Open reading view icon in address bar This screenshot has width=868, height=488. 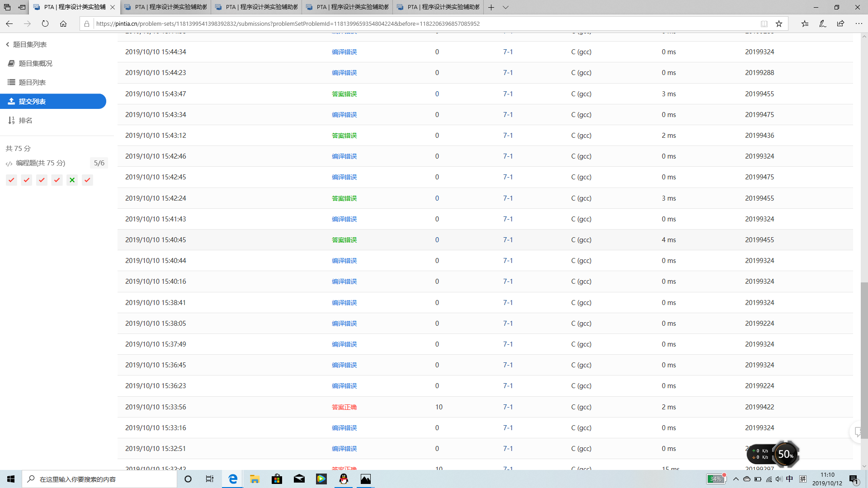(x=764, y=23)
